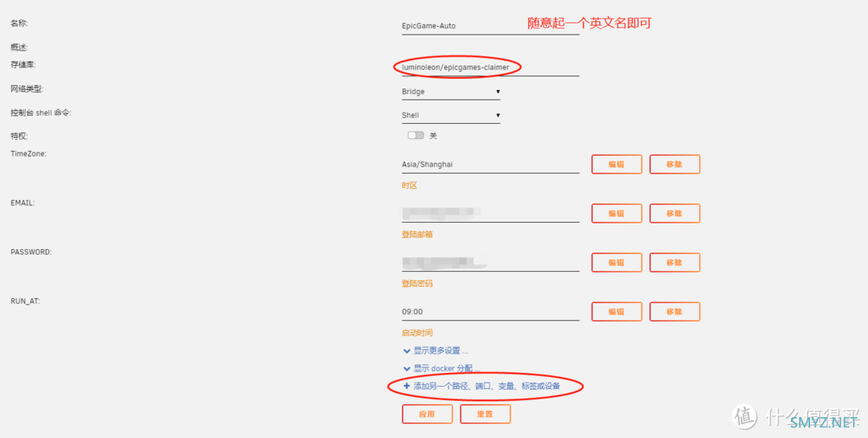Click the 概述 label
Screen dimensions: 868x438
(19, 47)
